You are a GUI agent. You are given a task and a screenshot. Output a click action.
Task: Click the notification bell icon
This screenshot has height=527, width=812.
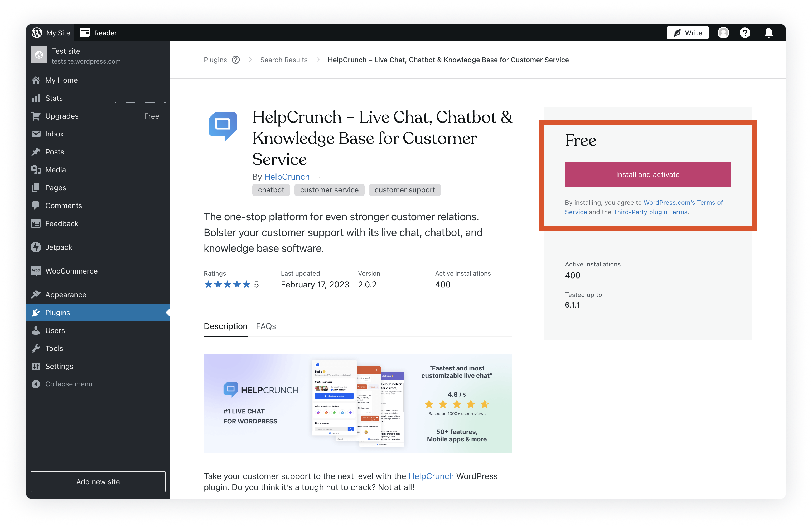[x=768, y=32]
